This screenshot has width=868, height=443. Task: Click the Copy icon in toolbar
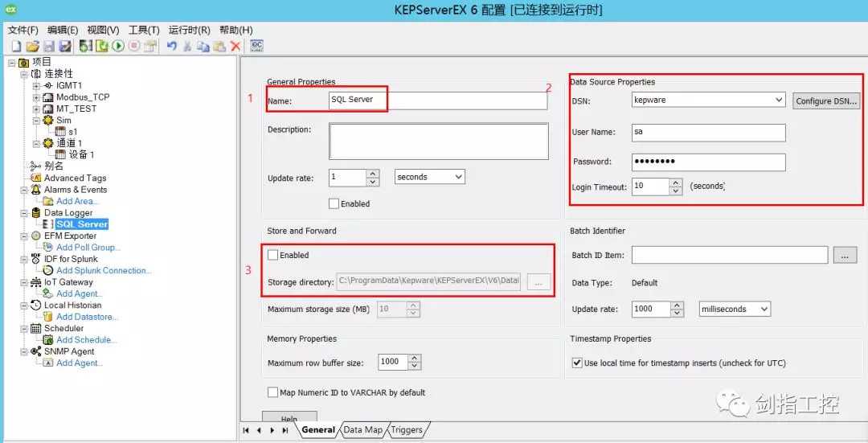[x=203, y=47]
